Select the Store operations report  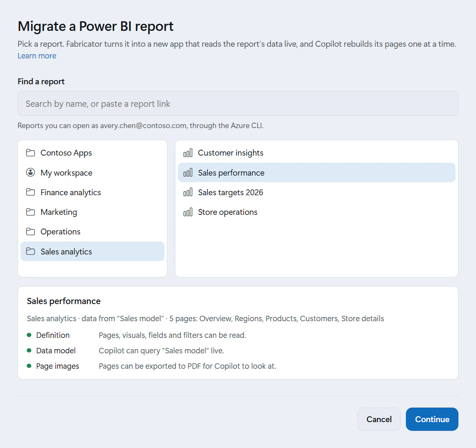316,212
